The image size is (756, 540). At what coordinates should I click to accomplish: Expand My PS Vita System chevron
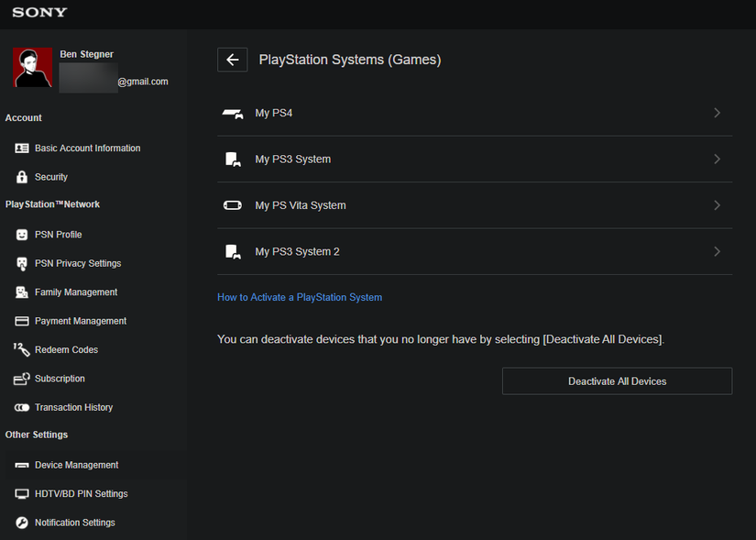(717, 205)
